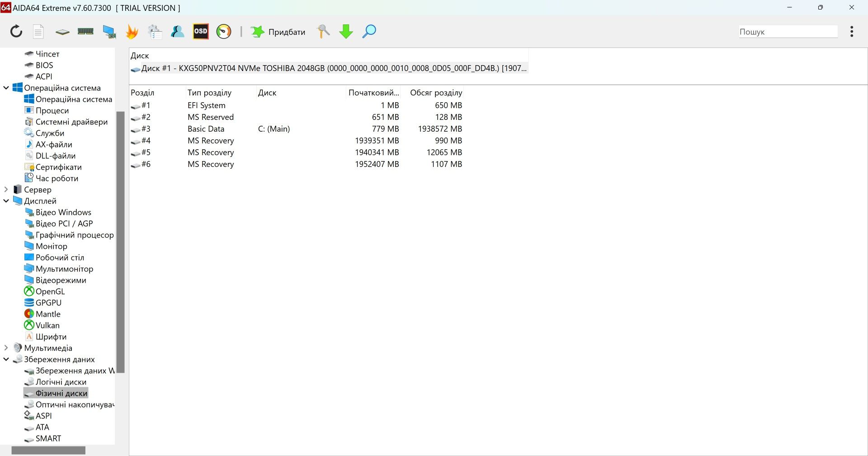Image resolution: width=868 pixels, height=456 pixels.
Task: Open the OSD panel icon
Action: point(201,32)
